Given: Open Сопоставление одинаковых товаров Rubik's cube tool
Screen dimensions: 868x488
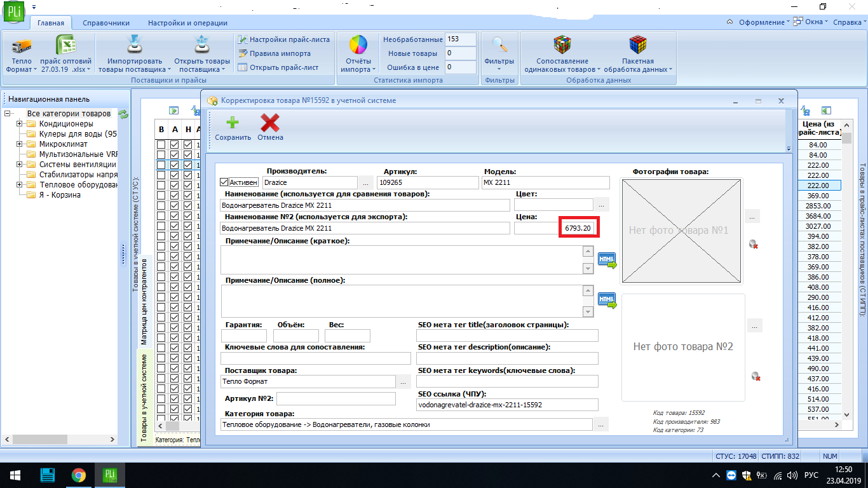Looking at the screenshot, I should (562, 53).
